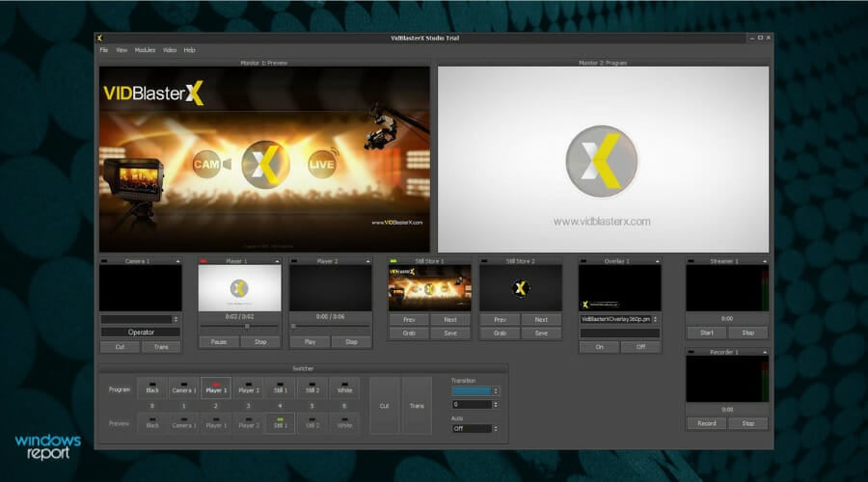
Task: Open the Overlay 1 file dropdown
Action: pos(656,319)
